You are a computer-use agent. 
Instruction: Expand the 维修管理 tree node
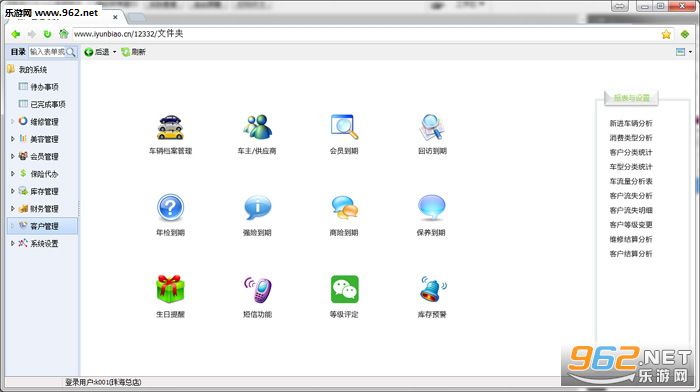pos(12,121)
